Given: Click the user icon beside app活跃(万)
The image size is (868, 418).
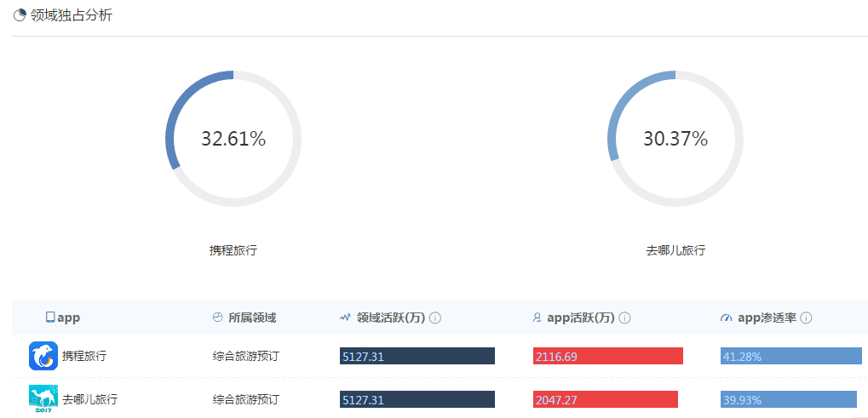Looking at the screenshot, I should point(537,318).
